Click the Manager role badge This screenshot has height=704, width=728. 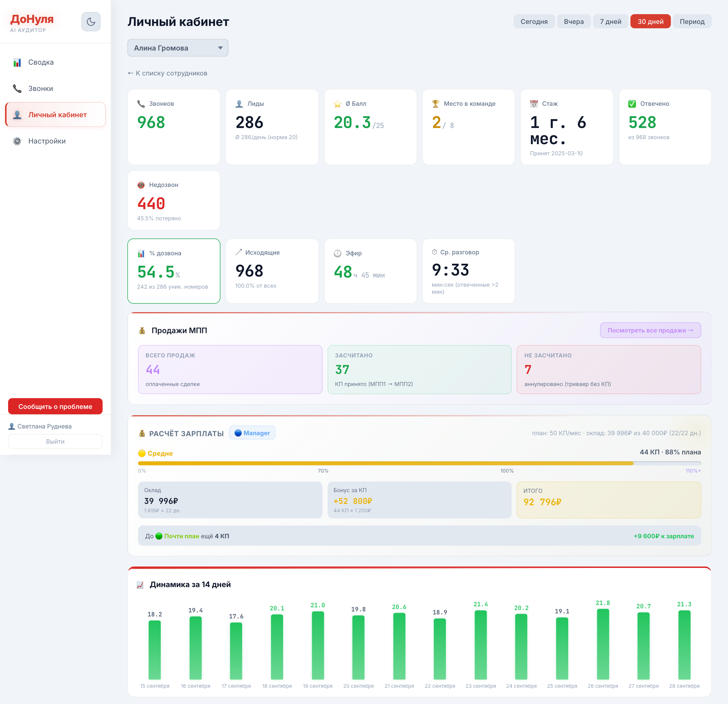[x=252, y=433]
